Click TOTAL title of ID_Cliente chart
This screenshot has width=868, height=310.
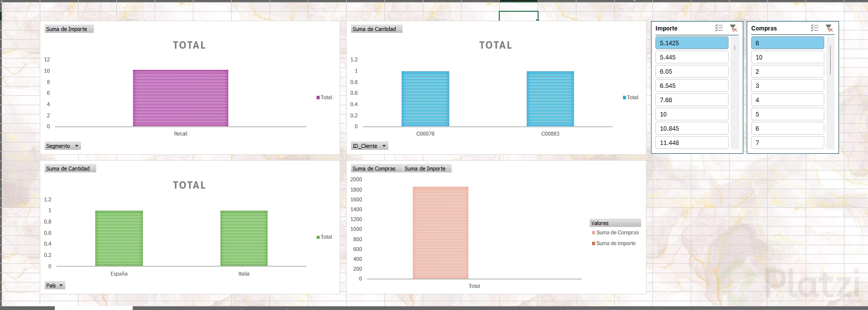pyautogui.click(x=496, y=45)
